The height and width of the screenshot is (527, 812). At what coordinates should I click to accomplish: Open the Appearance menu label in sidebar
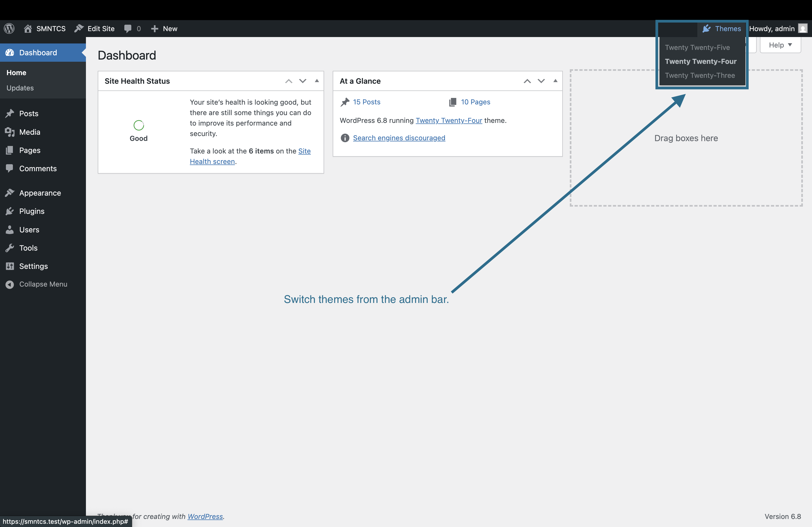click(40, 193)
